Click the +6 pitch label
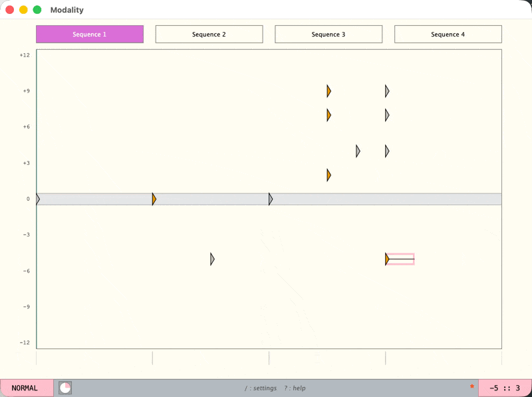 coord(27,127)
